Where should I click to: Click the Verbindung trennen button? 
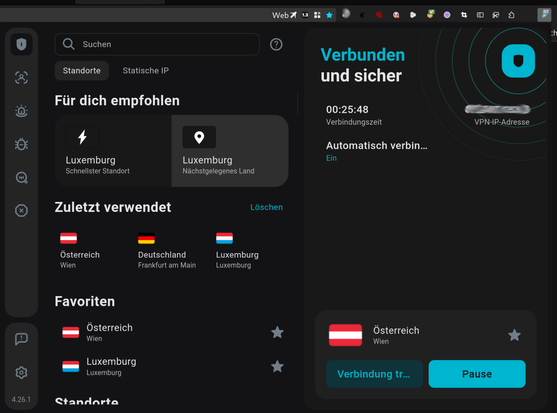click(374, 374)
